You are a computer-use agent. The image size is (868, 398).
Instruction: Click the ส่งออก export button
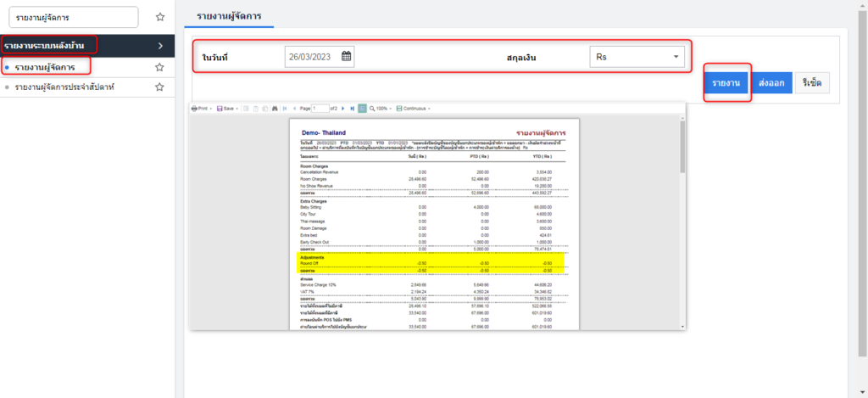click(x=771, y=82)
